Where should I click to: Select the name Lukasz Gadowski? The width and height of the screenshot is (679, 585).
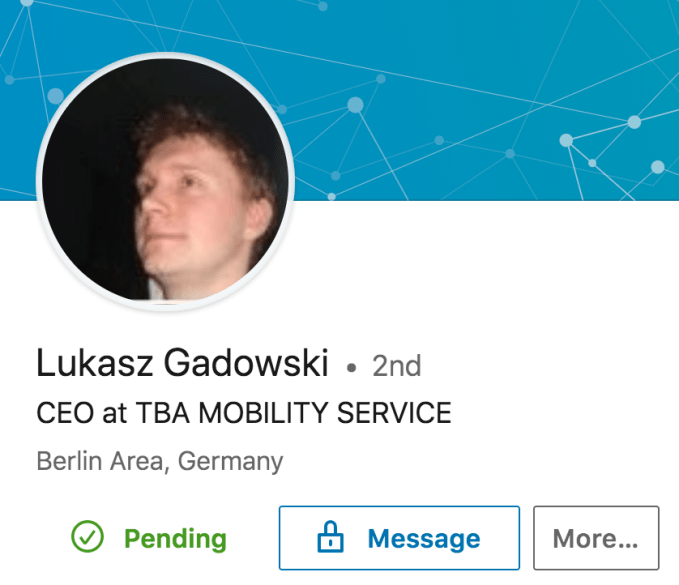point(182,364)
